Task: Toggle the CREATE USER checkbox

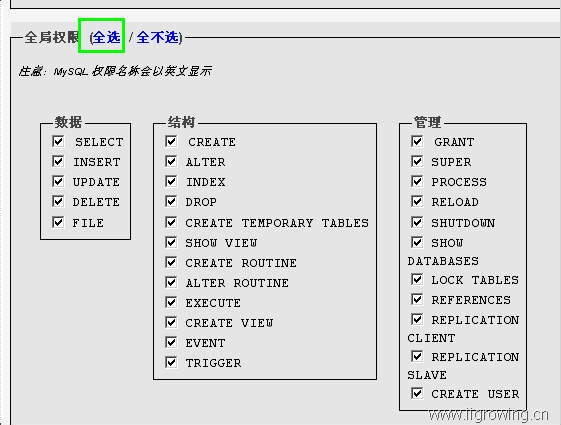Action: (417, 394)
